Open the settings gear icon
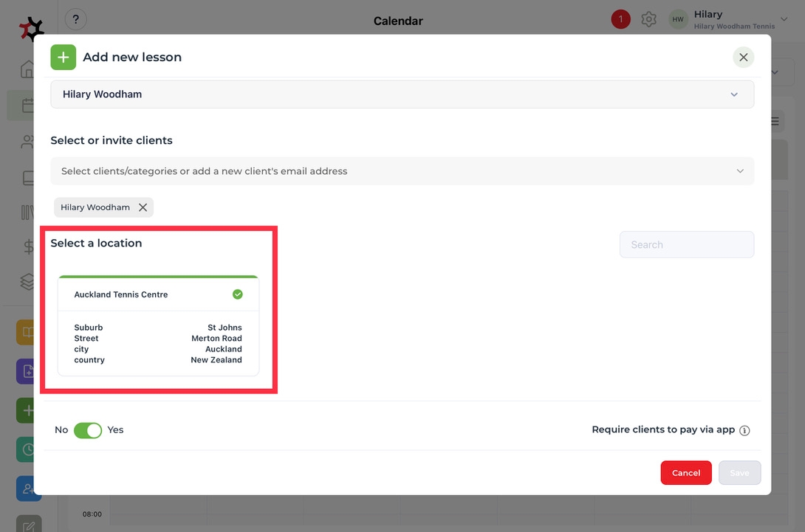The width and height of the screenshot is (805, 532). pos(648,20)
